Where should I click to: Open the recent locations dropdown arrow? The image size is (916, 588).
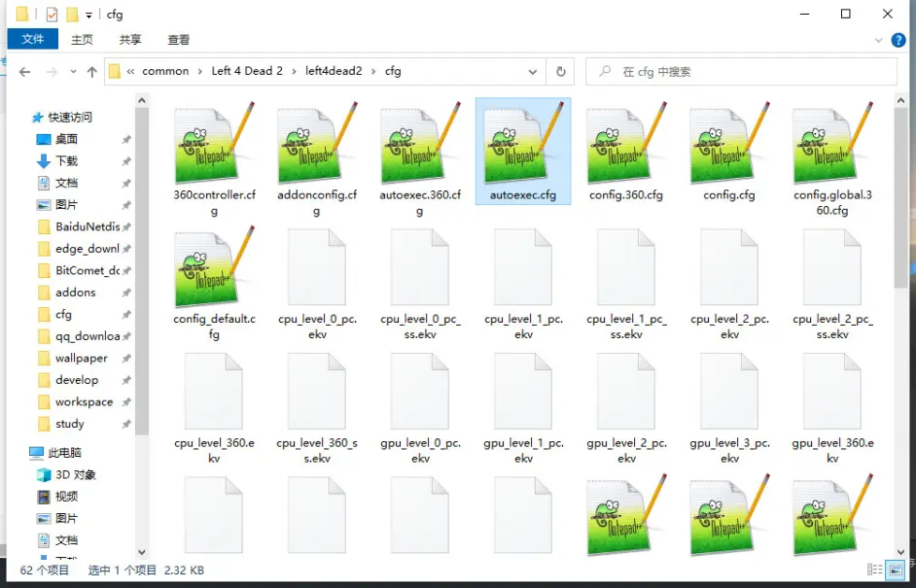click(x=73, y=72)
